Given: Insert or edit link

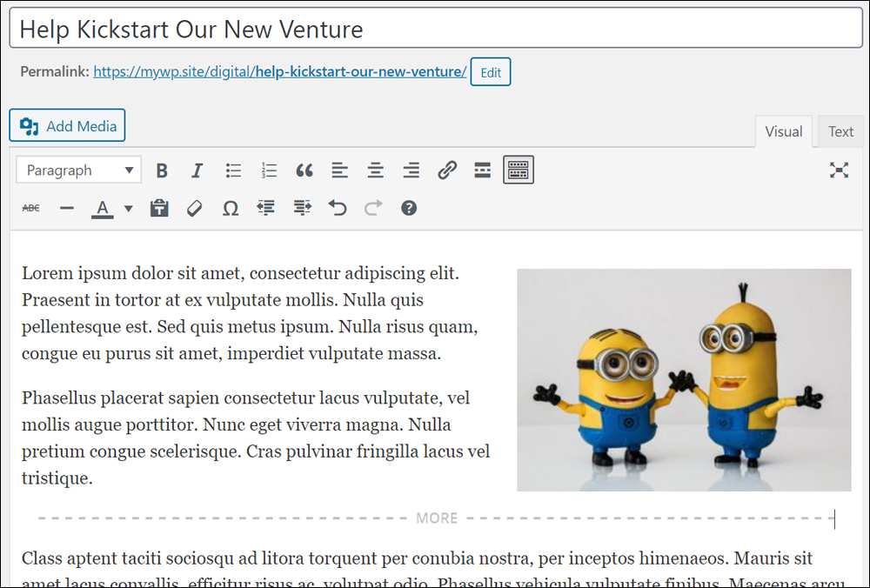Looking at the screenshot, I should (x=447, y=170).
